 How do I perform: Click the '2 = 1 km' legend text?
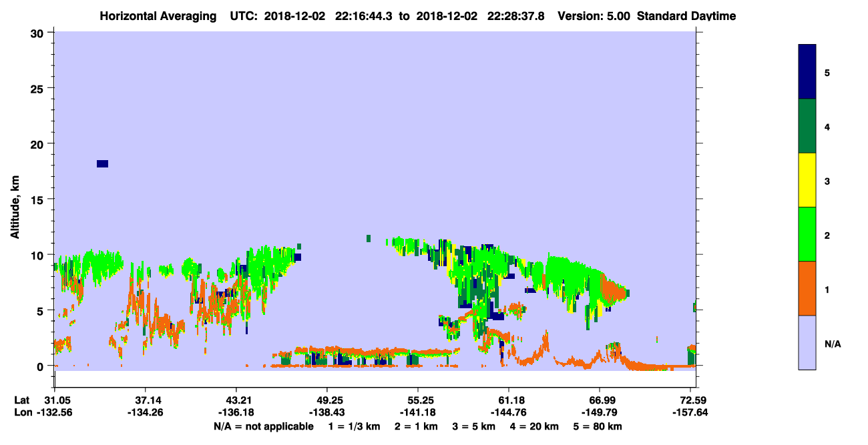point(416,426)
